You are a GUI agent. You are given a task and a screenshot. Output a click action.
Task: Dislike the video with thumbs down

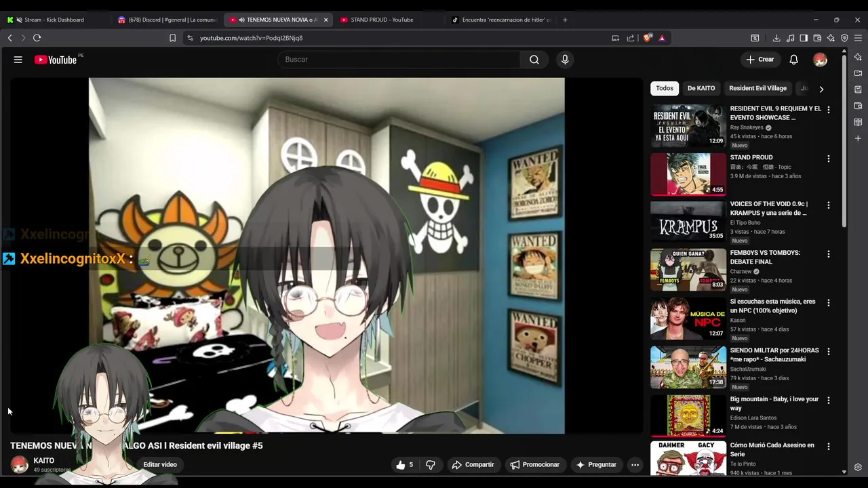click(430, 465)
